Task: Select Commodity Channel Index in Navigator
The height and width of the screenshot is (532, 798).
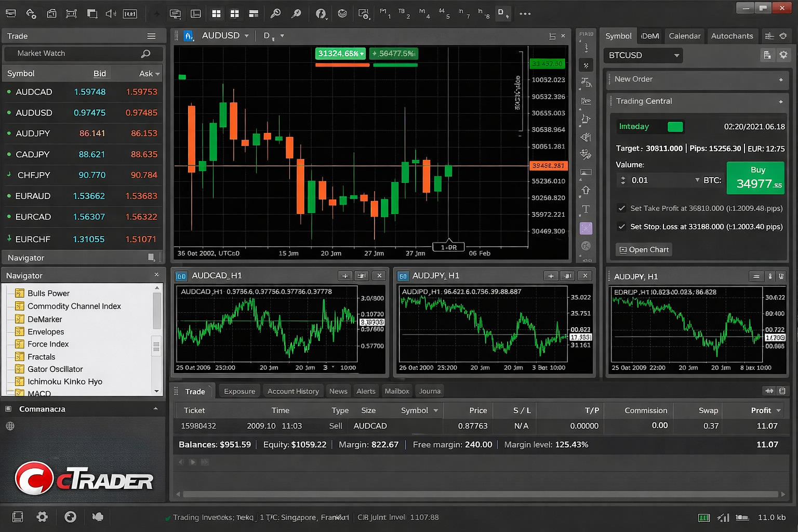Action: pos(74,307)
